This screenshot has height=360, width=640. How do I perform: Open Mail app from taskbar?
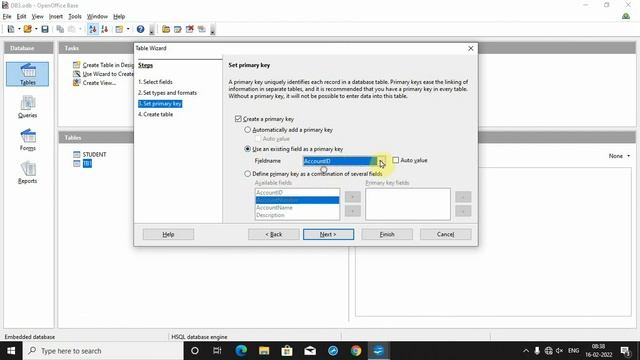point(310,351)
